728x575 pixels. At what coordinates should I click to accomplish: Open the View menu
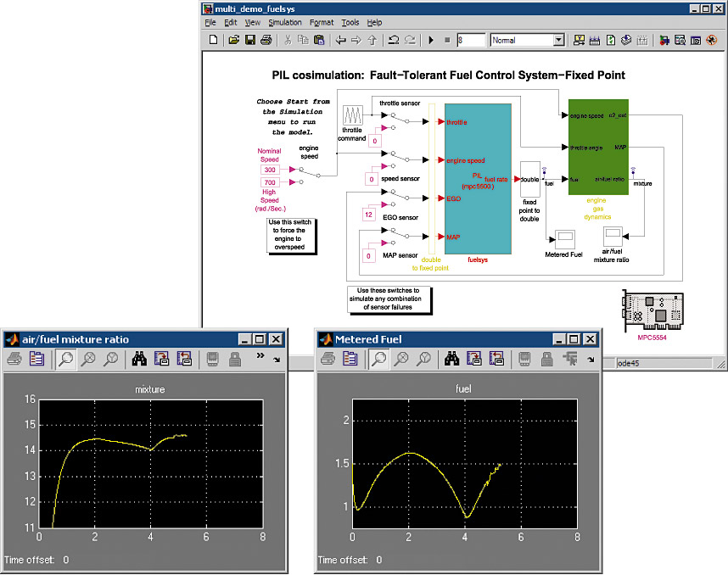[x=253, y=22]
